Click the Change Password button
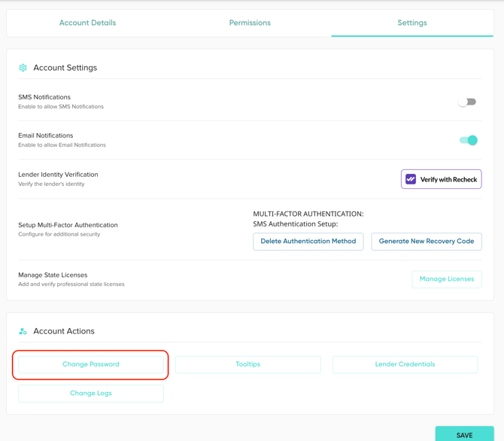 click(91, 364)
